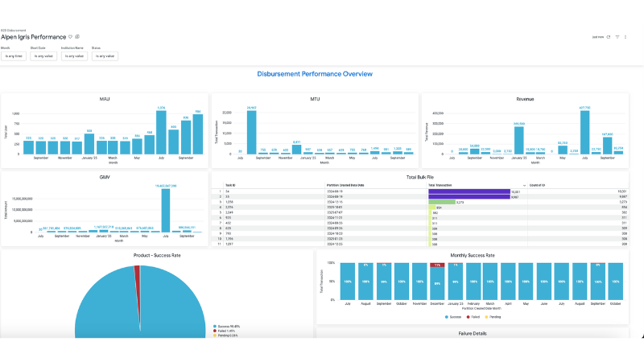
Task: Sort by the Count of ID column header
Action: tap(537, 186)
